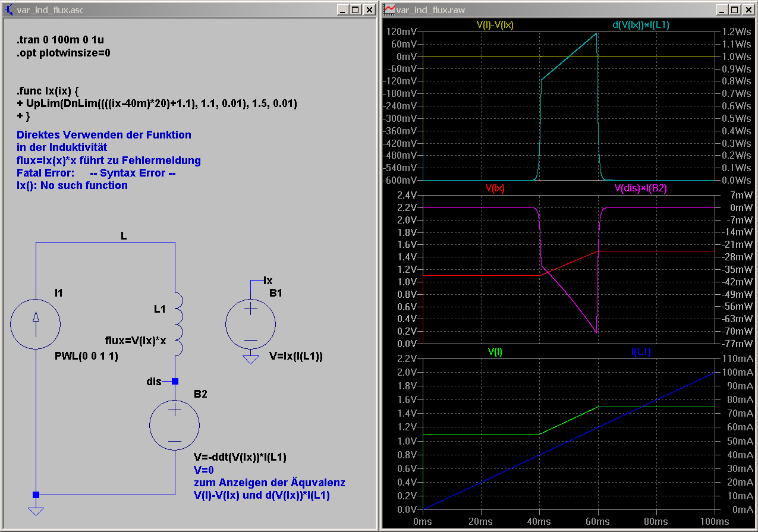Click the PWL(0 0 1 1) source value

(x=86, y=357)
